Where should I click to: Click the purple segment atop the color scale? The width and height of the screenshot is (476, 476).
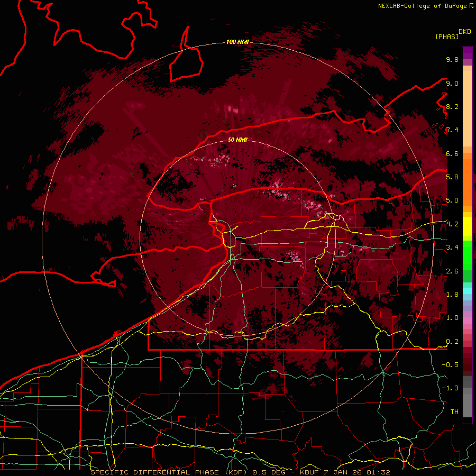(467, 53)
